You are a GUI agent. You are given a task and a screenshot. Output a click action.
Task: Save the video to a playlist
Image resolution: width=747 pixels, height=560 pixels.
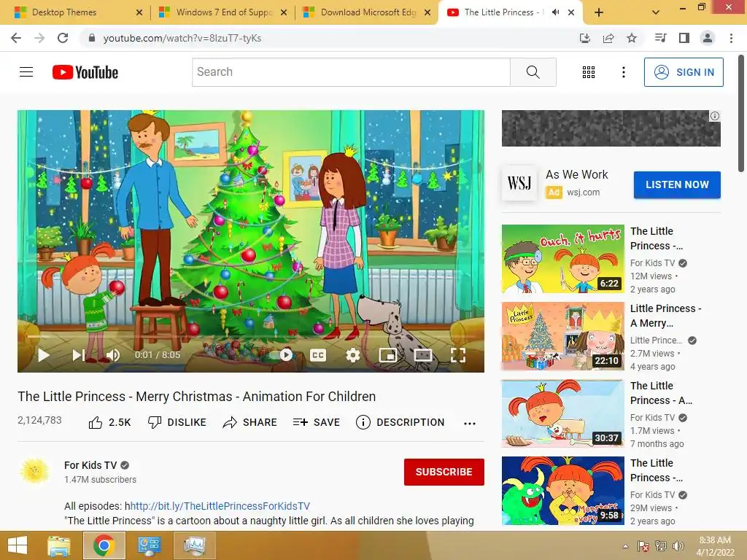click(x=317, y=422)
